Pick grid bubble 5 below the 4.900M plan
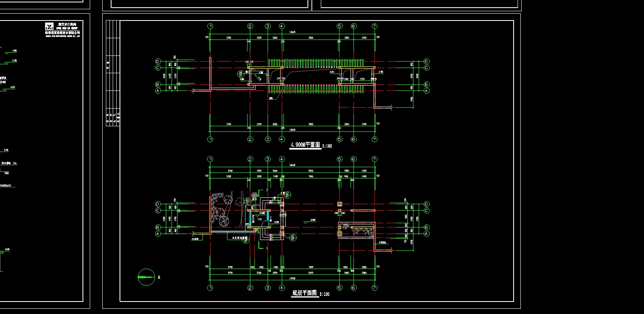Image resolution: width=644 pixels, height=314 pixels. click(x=339, y=140)
